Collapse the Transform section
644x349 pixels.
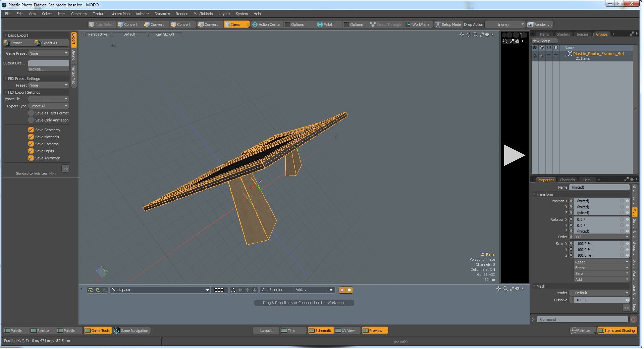pos(534,194)
